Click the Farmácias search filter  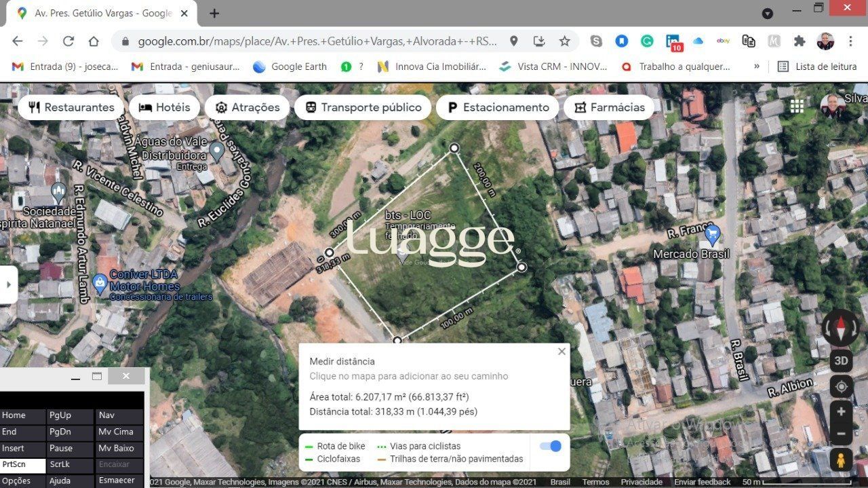point(608,107)
